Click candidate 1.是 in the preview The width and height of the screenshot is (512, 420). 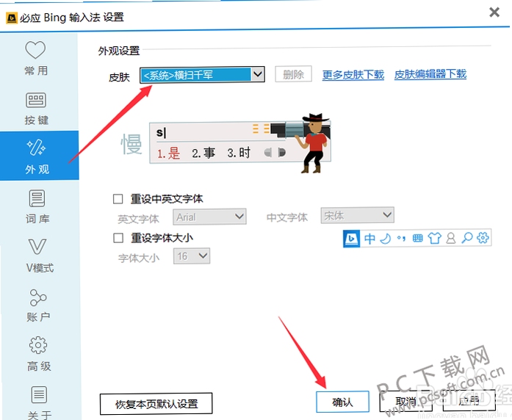[x=168, y=153]
